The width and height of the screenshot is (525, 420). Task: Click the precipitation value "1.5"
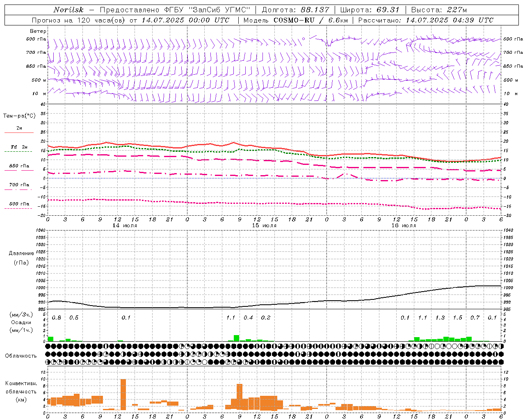457,317
